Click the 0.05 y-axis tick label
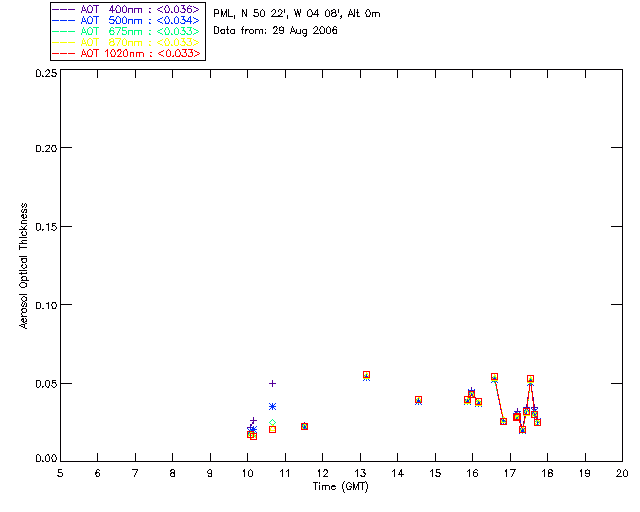 [x=46, y=384]
